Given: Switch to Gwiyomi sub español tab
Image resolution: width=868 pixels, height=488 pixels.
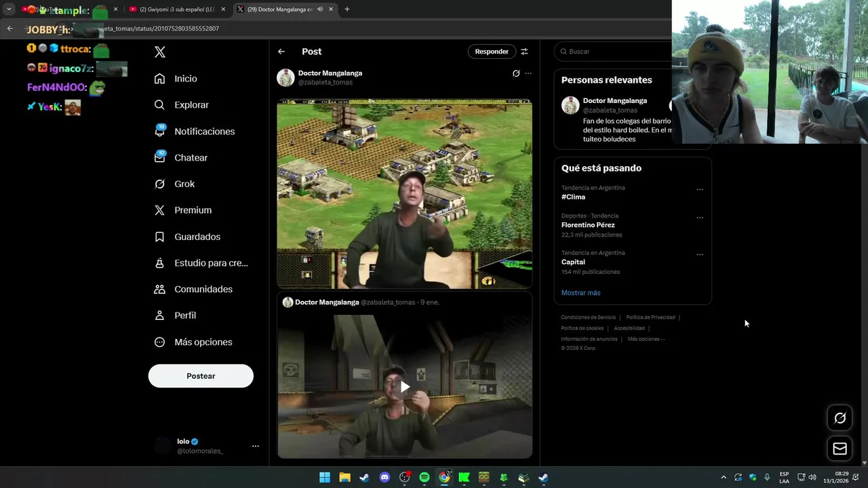Looking at the screenshot, I should pyautogui.click(x=178, y=9).
